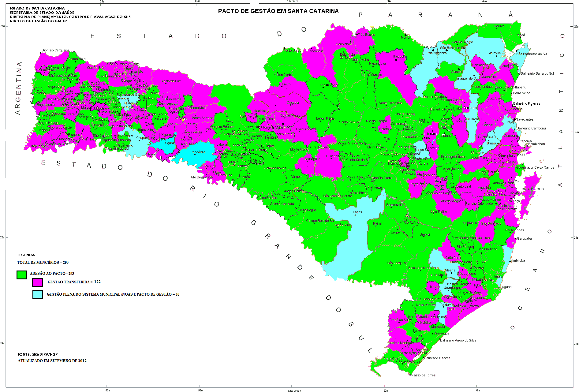Select the map title Pacto de Gestão

pyautogui.click(x=278, y=11)
